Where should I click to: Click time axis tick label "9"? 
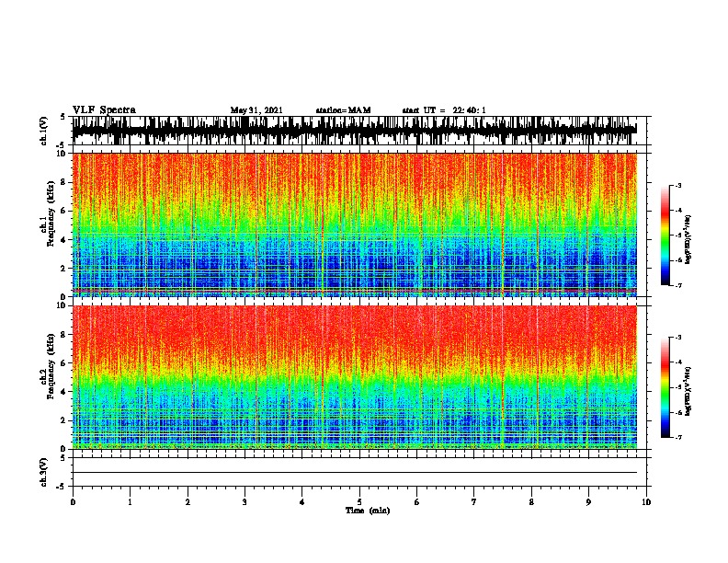tap(588, 502)
